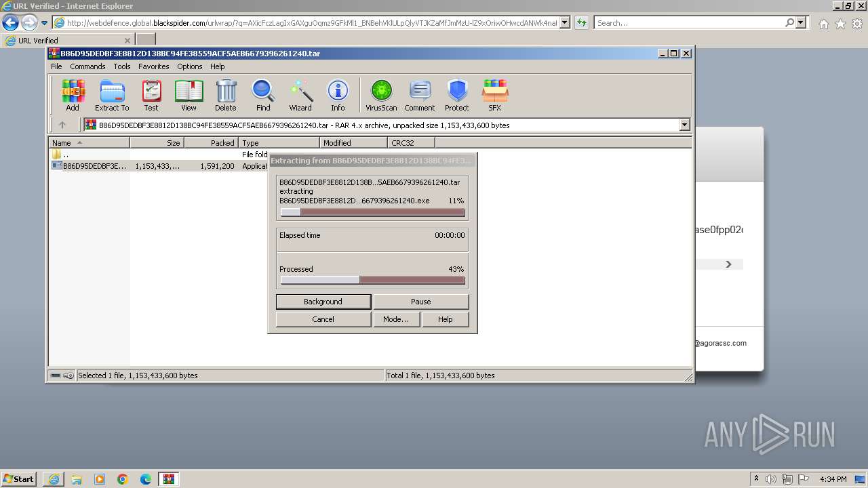Screen dimensions: 868x488
Task: Click Internet Explorer forward button
Action: pos(29,23)
